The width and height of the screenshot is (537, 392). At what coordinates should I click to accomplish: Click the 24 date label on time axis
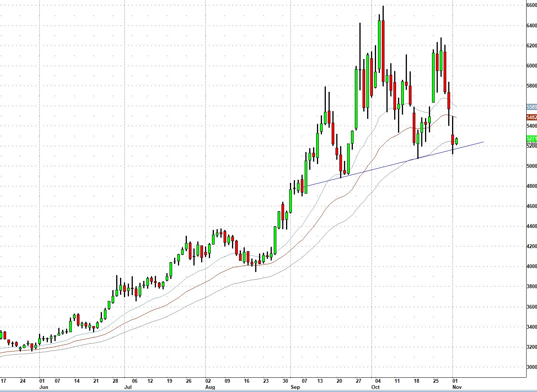coord(23,381)
